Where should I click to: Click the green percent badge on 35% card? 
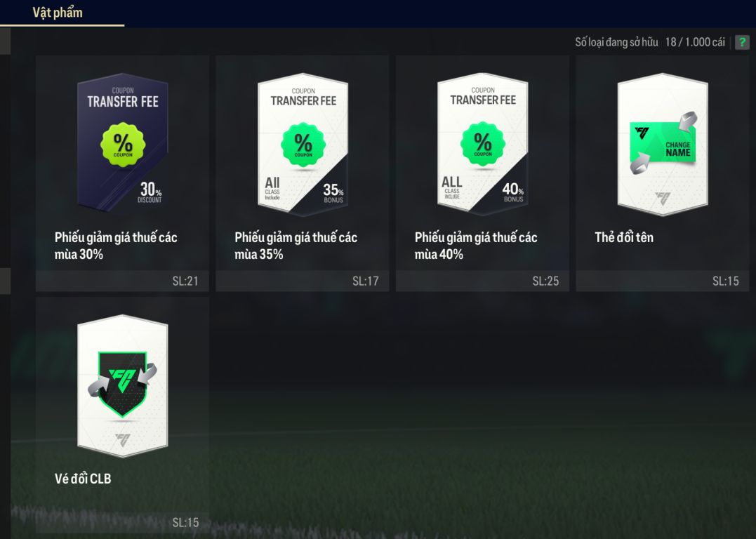[x=303, y=145]
